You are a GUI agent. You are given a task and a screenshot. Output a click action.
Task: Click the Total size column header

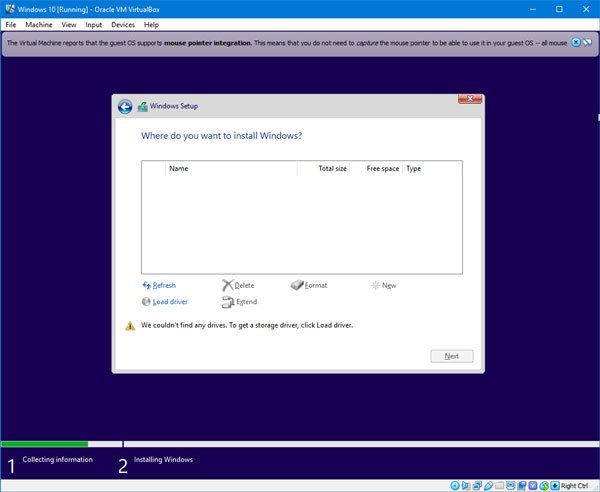[x=323, y=168]
